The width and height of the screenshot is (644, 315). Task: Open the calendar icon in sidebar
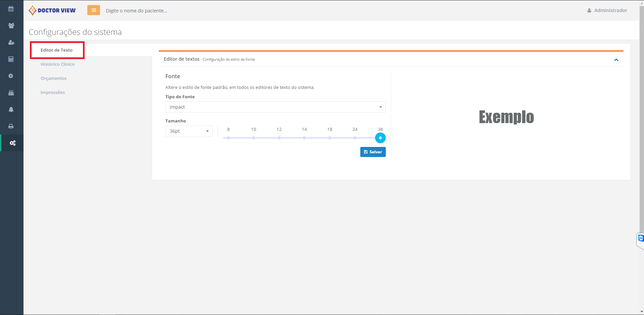[x=11, y=9]
